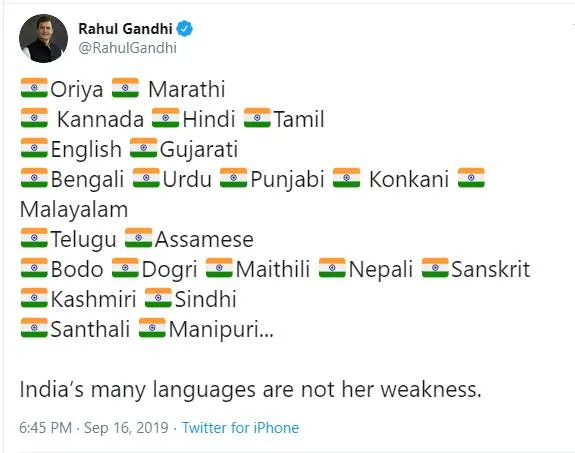Screen dimensions: 575x453
Task: Click the flag emoji before Marathi
Action: [x=125, y=88]
